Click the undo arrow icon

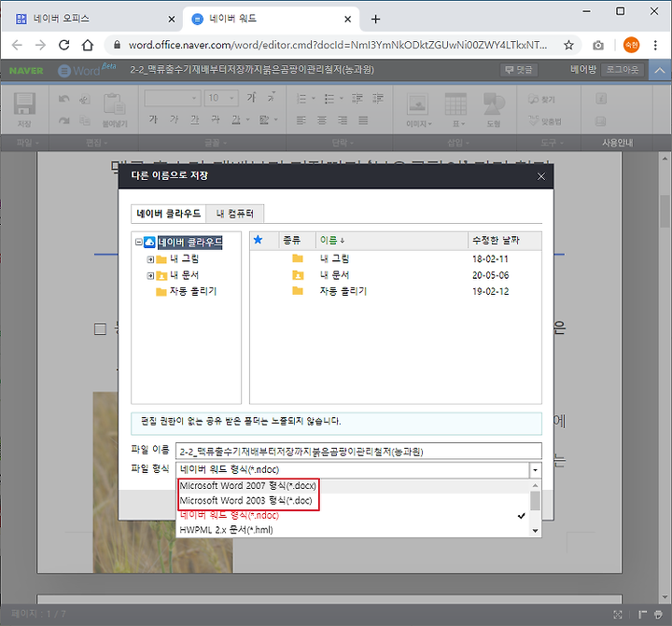pyautogui.click(x=64, y=99)
